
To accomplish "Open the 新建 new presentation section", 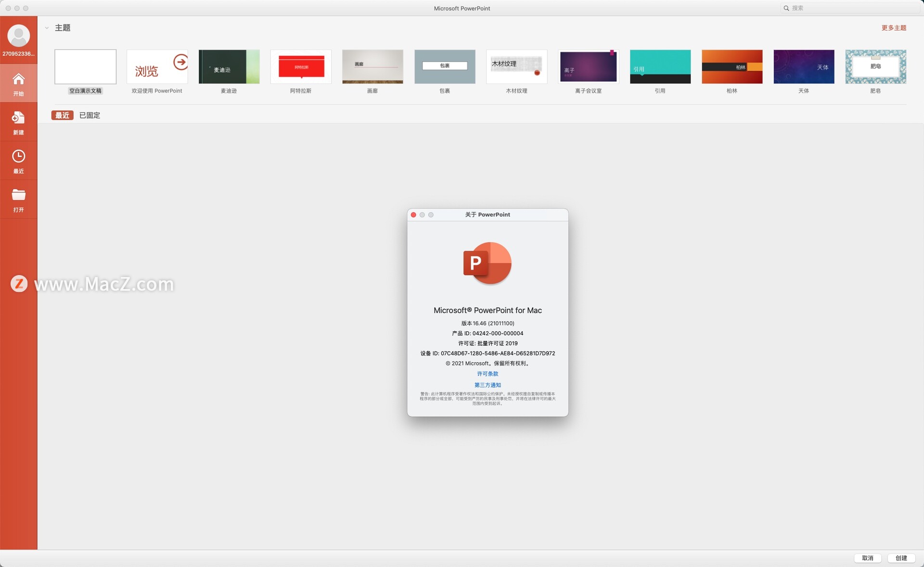I will pos(18,123).
